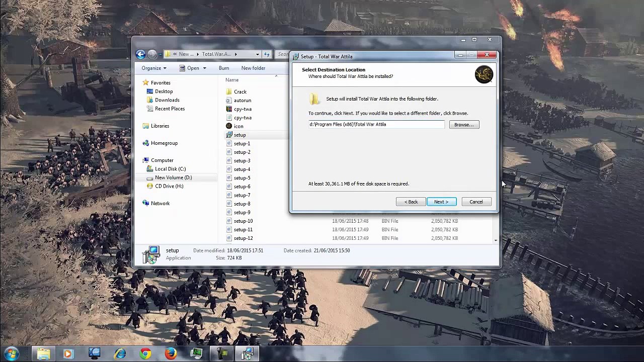Select Libraries in navigation pane
Screen dimensions: 644x362
pyautogui.click(x=156, y=126)
